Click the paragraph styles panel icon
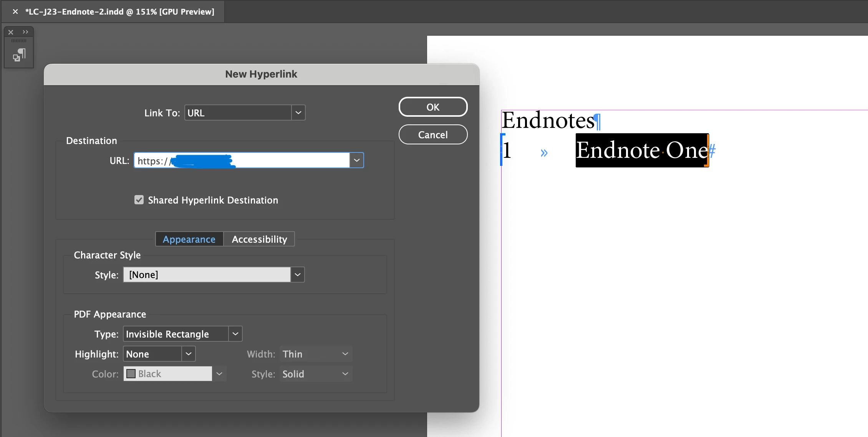Screen dimensions: 868x437 (x=19, y=55)
